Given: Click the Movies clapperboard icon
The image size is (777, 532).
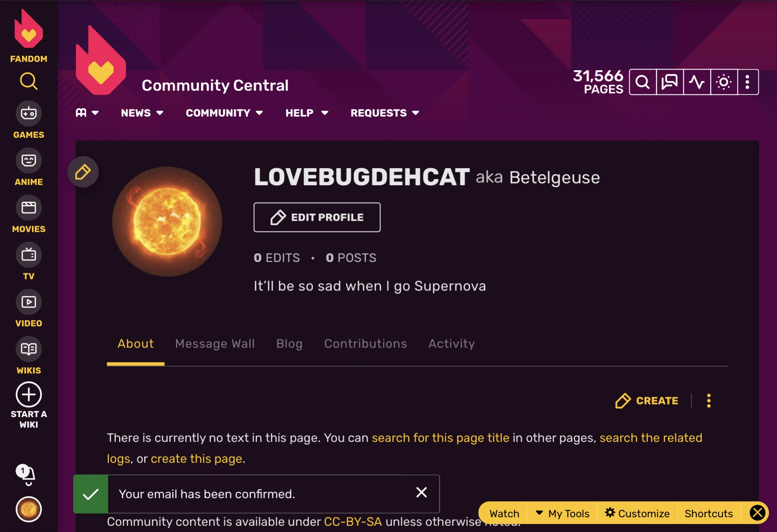Looking at the screenshot, I should point(28,208).
